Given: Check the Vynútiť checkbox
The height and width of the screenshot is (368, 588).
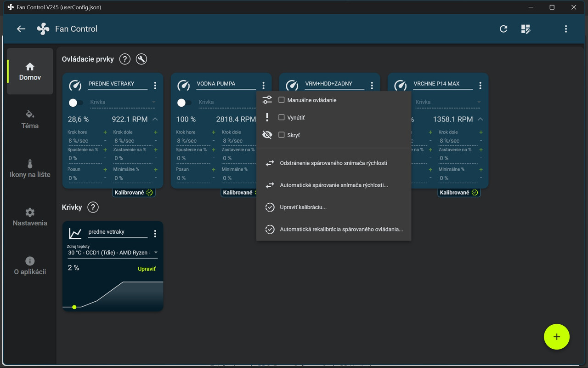Looking at the screenshot, I should click(282, 117).
